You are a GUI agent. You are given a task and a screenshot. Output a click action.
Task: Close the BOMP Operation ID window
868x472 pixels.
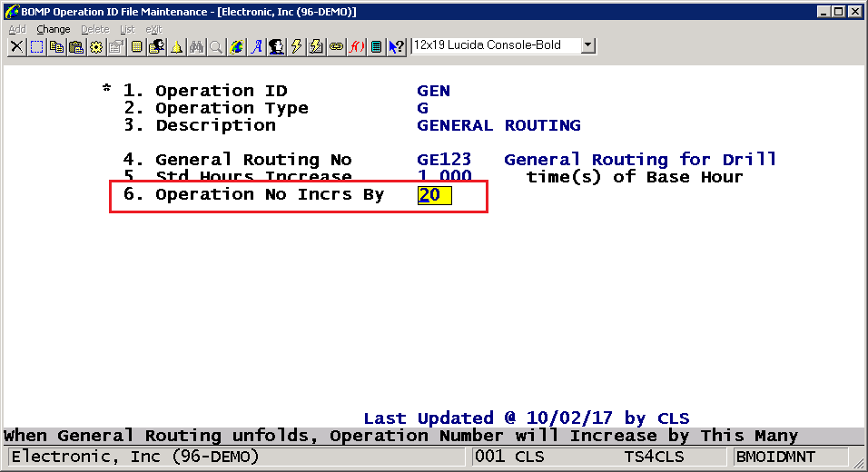tap(855, 12)
